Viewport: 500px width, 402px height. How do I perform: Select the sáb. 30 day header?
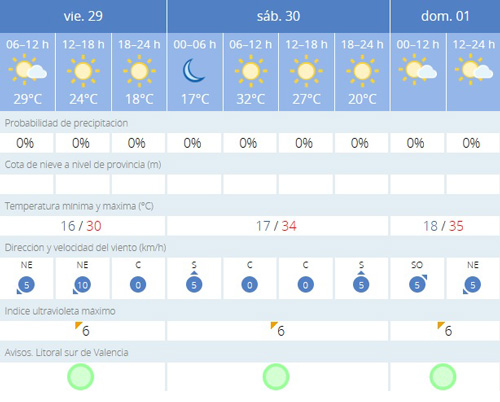(278, 16)
